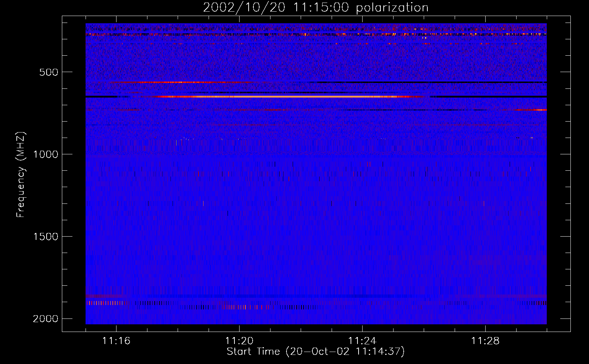Click the 11:24 time tick label

coord(362,341)
